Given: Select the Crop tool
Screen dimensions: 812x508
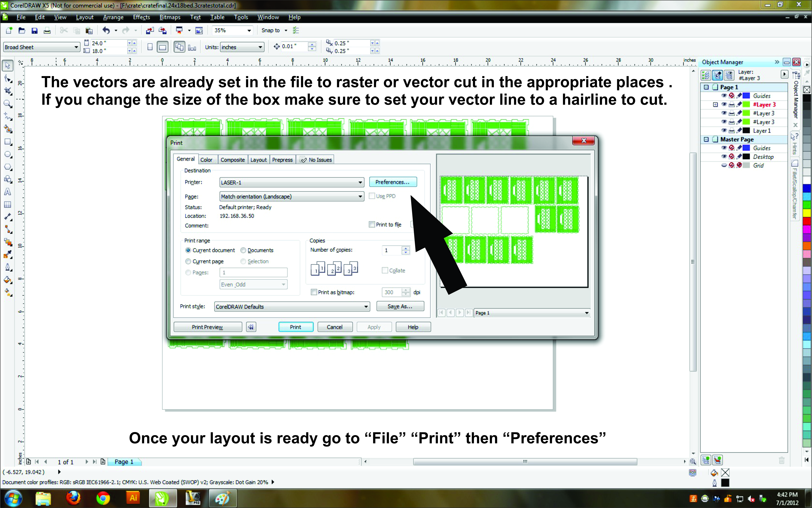Looking at the screenshot, I should tap(8, 91).
